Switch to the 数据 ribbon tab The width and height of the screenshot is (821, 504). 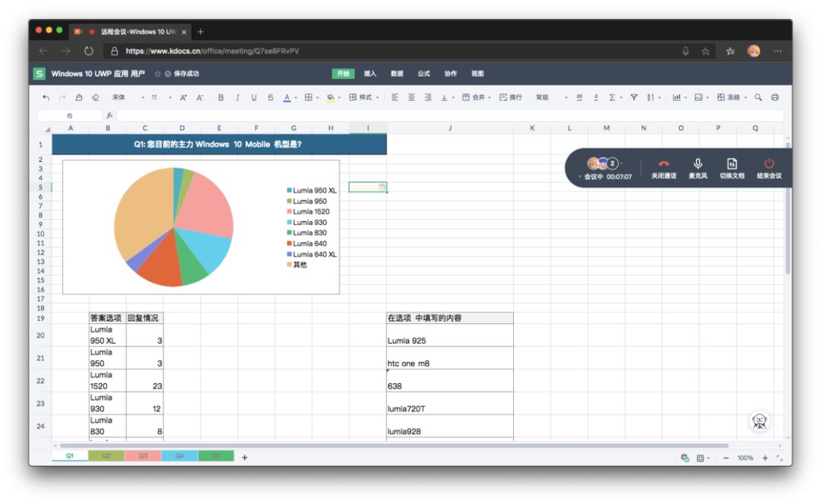(397, 74)
